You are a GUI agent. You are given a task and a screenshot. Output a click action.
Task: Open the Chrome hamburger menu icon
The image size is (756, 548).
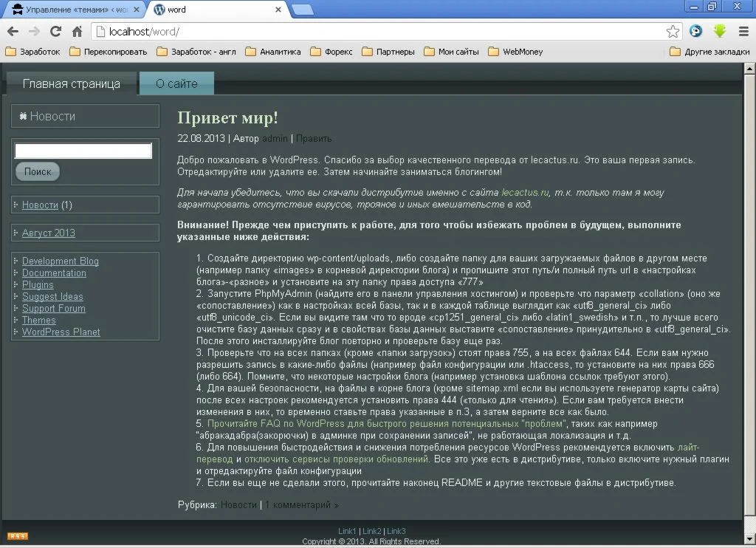click(x=742, y=32)
